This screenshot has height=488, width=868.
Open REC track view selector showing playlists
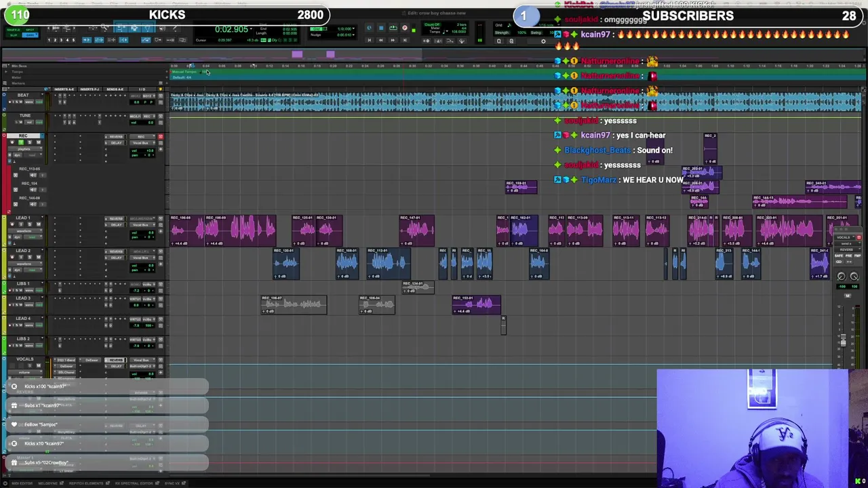25,149
